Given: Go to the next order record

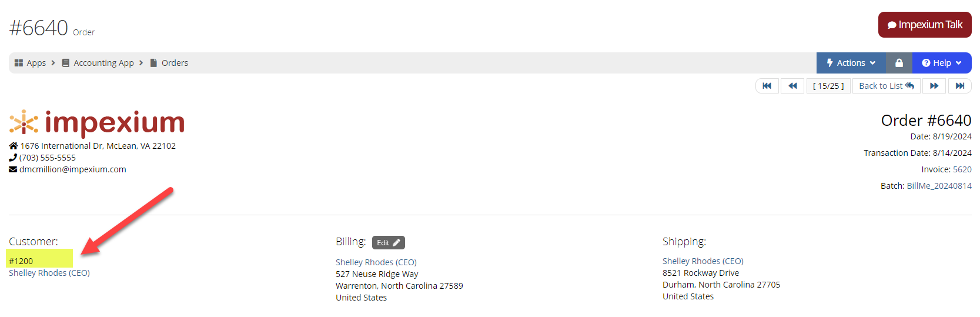Looking at the screenshot, I should 934,86.
